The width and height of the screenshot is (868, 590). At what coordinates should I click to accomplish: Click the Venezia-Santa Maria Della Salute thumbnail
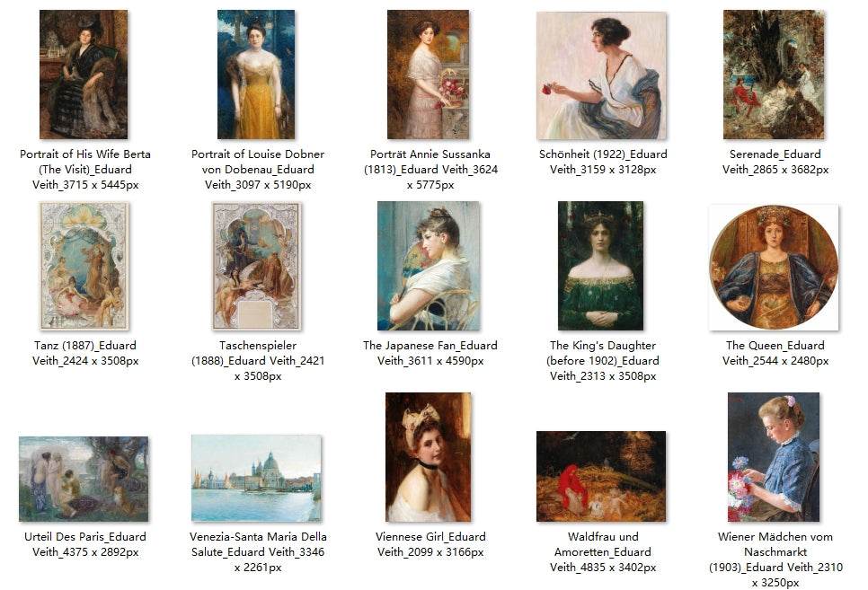pyautogui.click(x=256, y=479)
